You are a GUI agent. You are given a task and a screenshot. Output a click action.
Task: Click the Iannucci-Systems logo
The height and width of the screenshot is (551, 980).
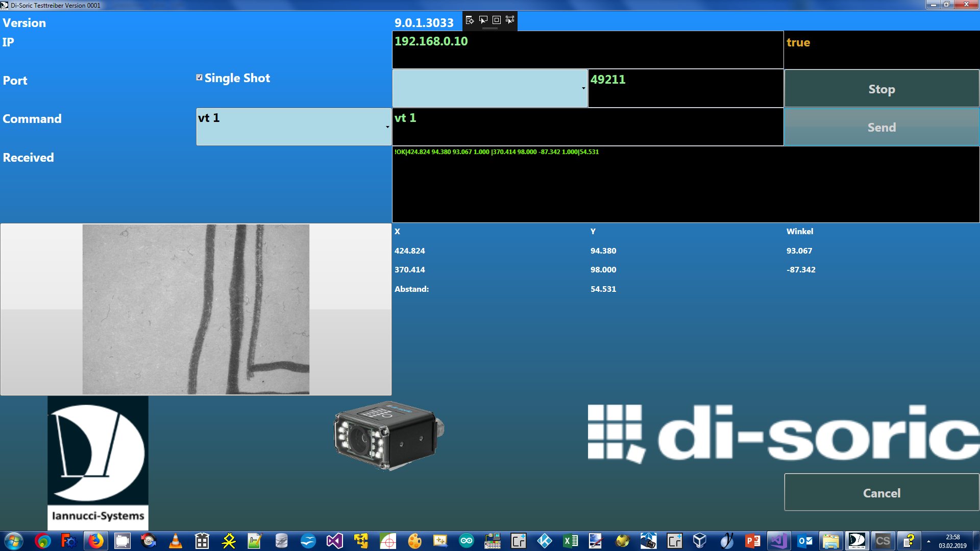(98, 463)
